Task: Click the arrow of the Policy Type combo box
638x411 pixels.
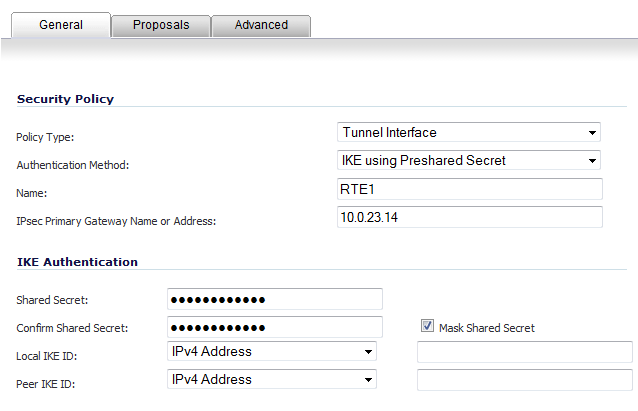Action: 592,133
